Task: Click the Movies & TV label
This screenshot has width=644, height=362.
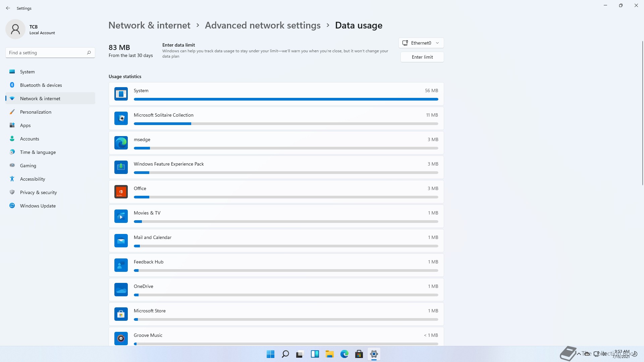Action: tap(147, 213)
